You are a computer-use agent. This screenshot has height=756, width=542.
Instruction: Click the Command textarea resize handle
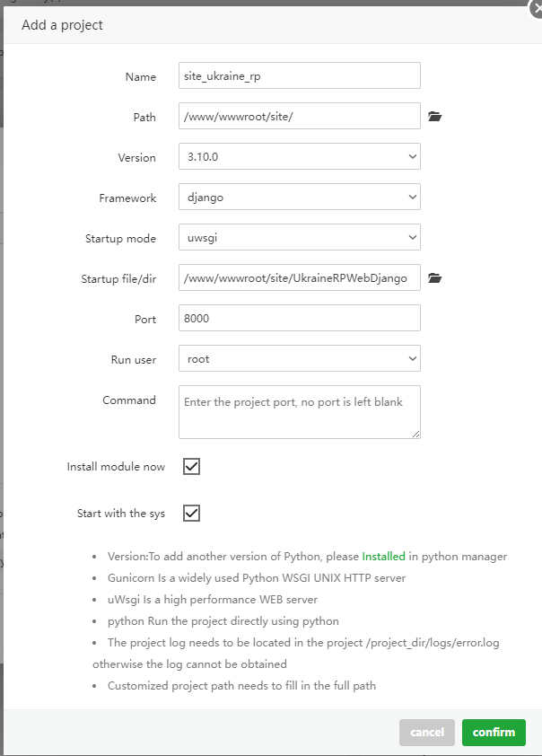pyautogui.click(x=416, y=435)
